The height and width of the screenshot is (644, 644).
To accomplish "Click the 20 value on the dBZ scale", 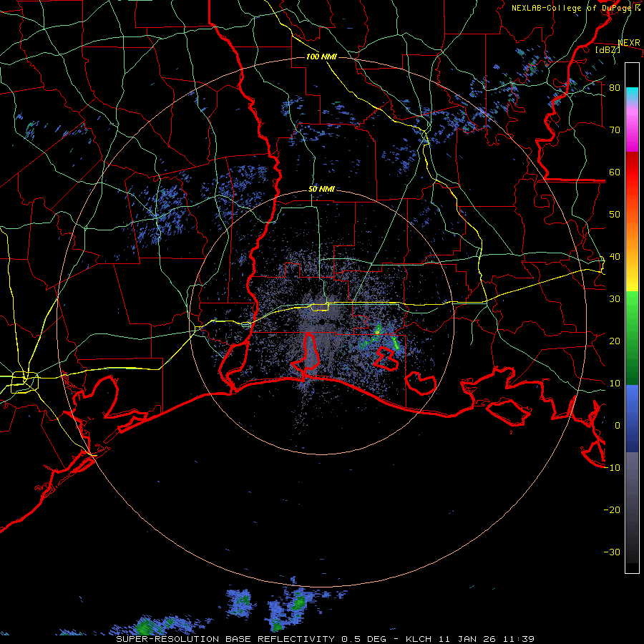I will 615,341.
